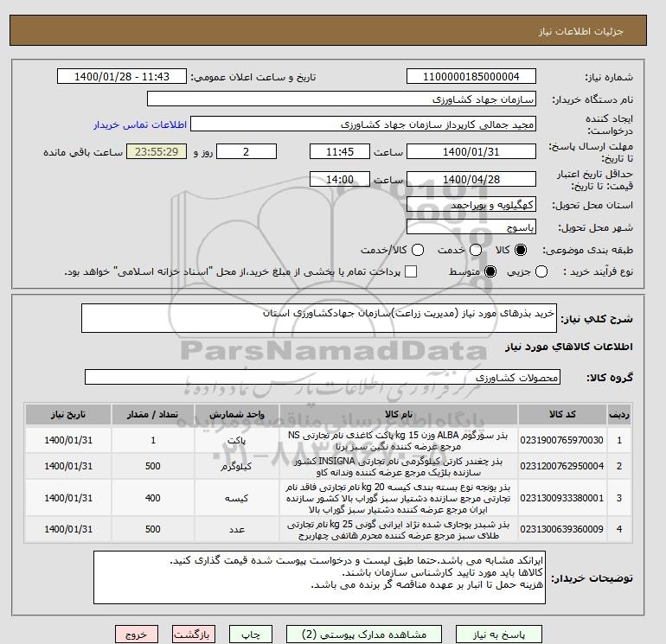Click the province field کهگیلویه و بویراحمد
Image resolution: width=666 pixels, height=644 pixels.
click(471, 205)
